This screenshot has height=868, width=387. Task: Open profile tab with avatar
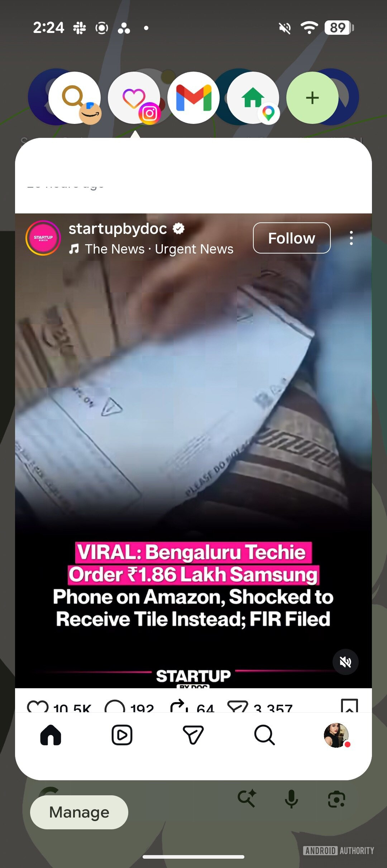[336, 735]
